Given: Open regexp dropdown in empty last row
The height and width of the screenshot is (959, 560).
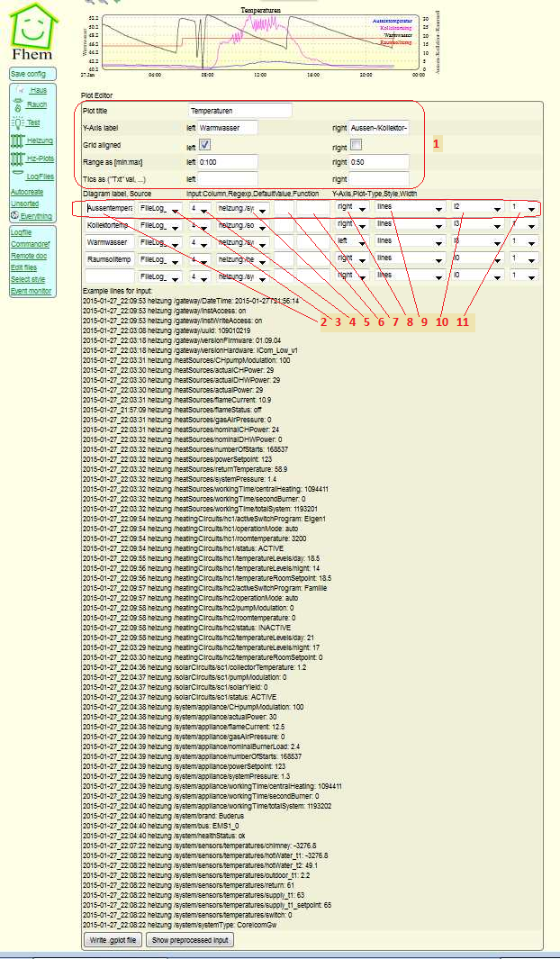Looking at the screenshot, I should point(244,276).
